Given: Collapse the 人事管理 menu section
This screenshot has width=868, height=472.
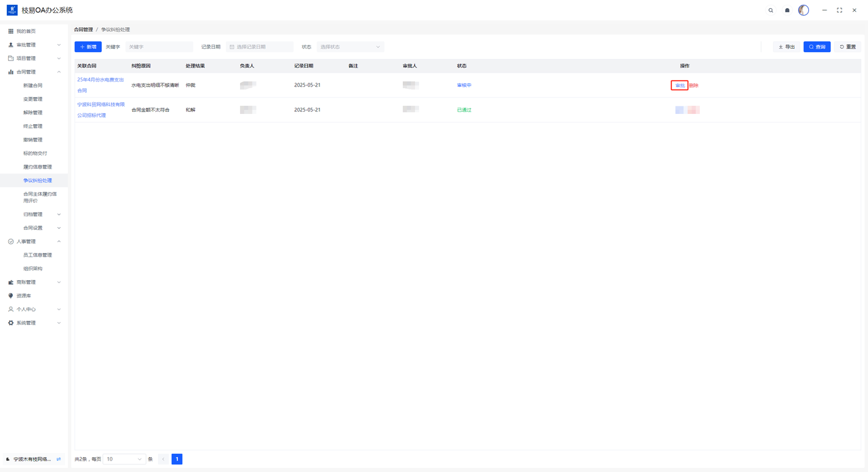Looking at the screenshot, I should click(59, 241).
